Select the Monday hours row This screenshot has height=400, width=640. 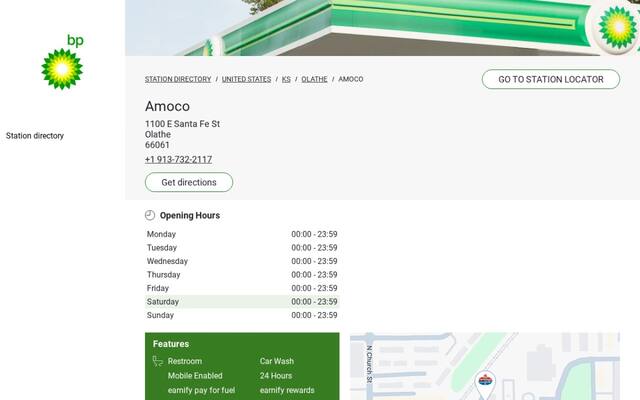click(242, 234)
